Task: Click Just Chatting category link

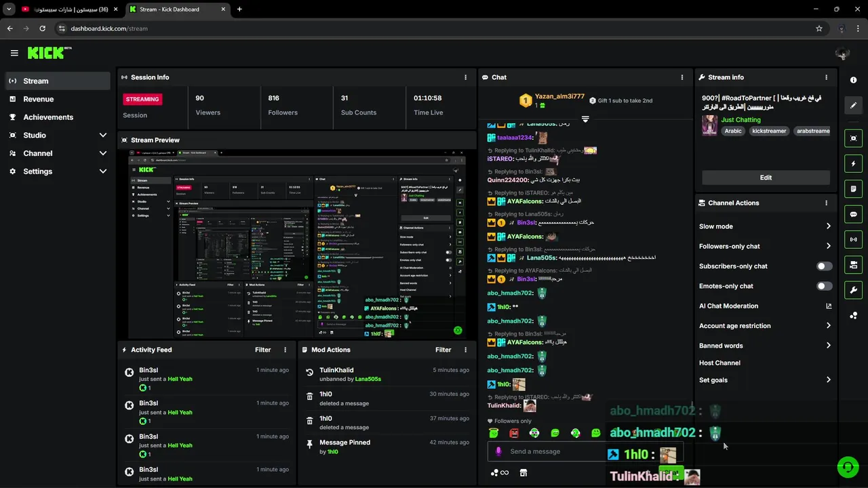Action: (741, 120)
